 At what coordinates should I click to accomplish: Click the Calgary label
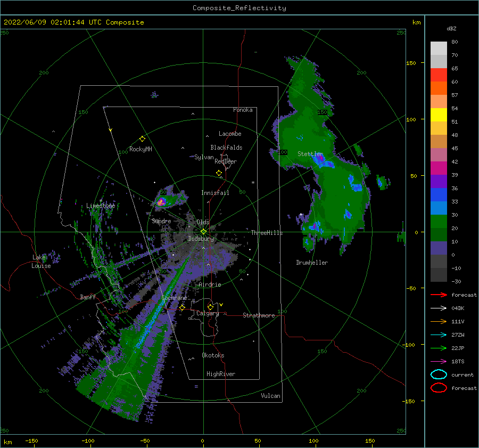[208, 313]
